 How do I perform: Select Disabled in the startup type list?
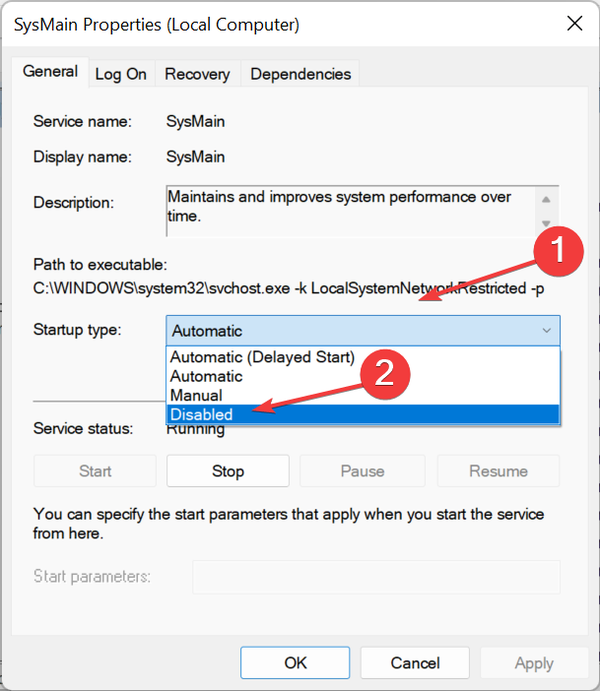coord(201,414)
